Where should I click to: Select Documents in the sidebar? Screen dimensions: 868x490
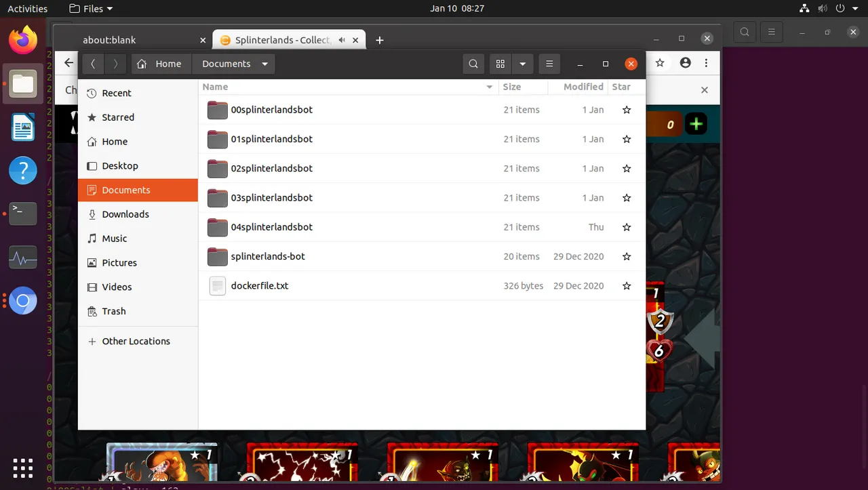[138, 190]
